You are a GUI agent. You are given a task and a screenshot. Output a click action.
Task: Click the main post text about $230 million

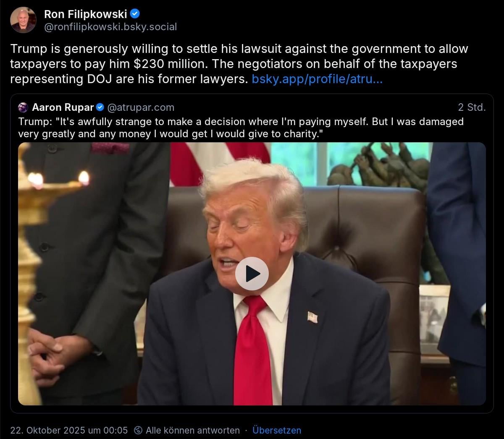coord(239,64)
